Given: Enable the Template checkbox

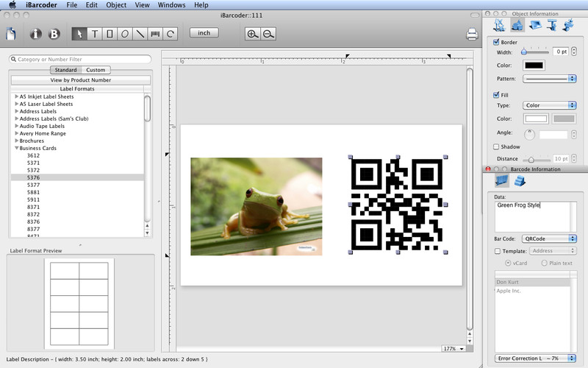Looking at the screenshot, I should coord(498,251).
